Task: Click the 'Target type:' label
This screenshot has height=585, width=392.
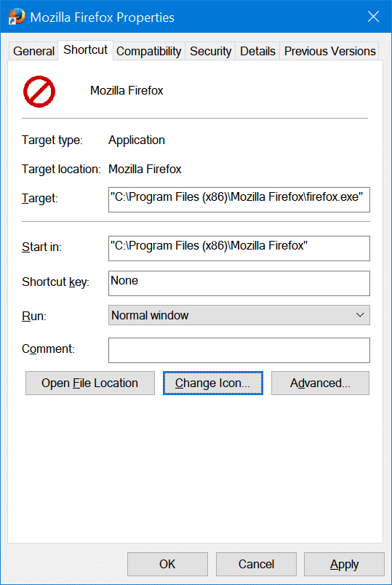Action: tap(52, 140)
